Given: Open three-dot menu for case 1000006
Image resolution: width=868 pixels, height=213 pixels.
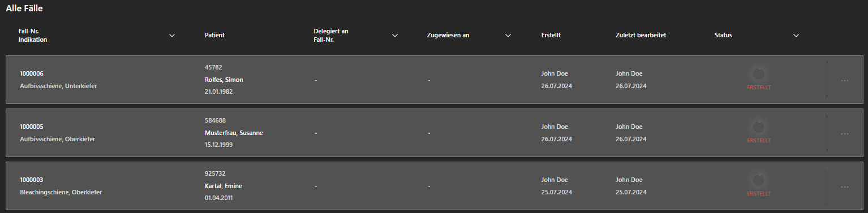Looking at the screenshot, I should tap(845, 81).
